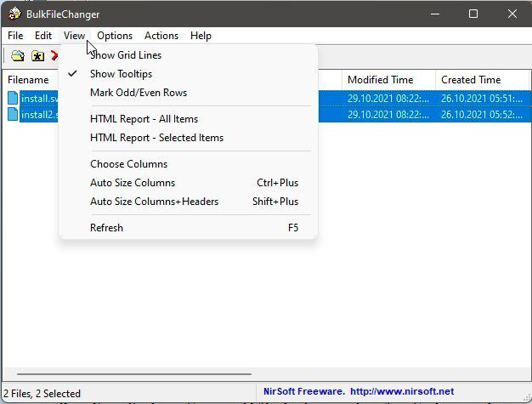Click the starred folder toolbar icon
The height and width of the screenshot is (404, 532).
click(x=37, y=56)
